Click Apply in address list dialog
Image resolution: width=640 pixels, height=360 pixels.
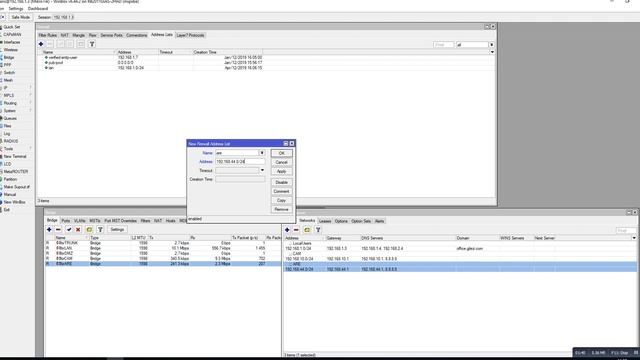282,171
